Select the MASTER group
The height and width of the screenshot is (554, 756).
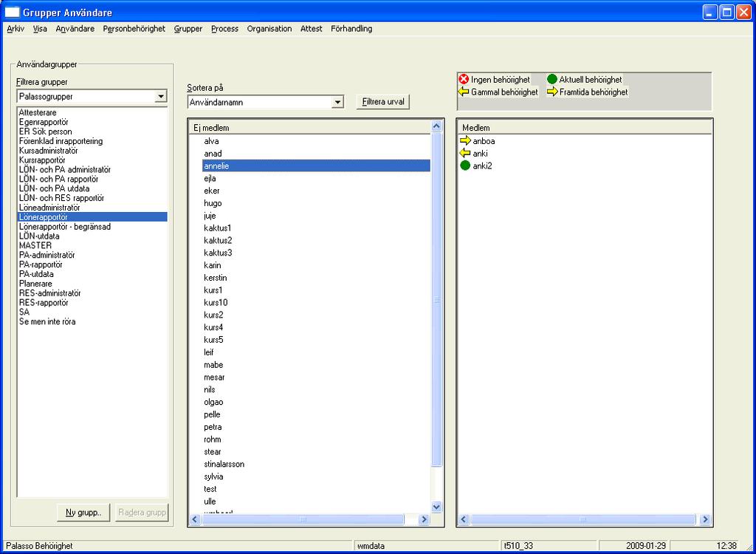tap(92, 245)
